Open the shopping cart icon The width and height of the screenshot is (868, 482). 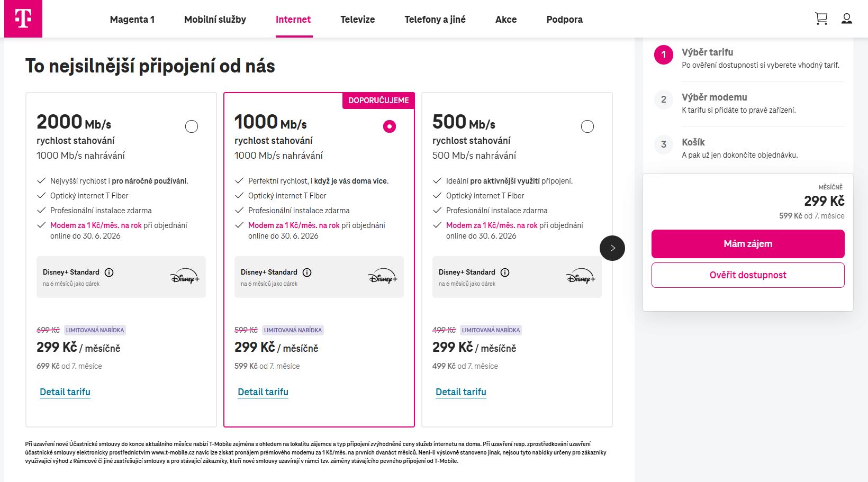pyautogui.click(x=821, y=19)
